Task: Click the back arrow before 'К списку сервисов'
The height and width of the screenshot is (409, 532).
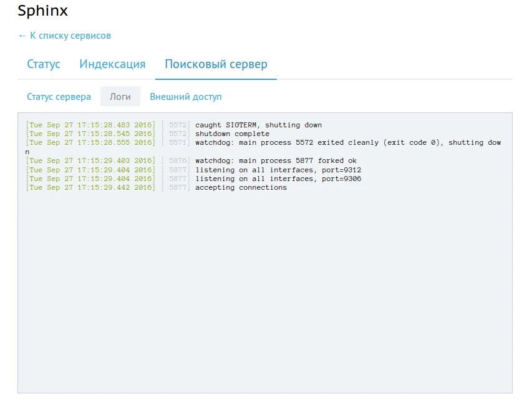Action: click(22, 36)
